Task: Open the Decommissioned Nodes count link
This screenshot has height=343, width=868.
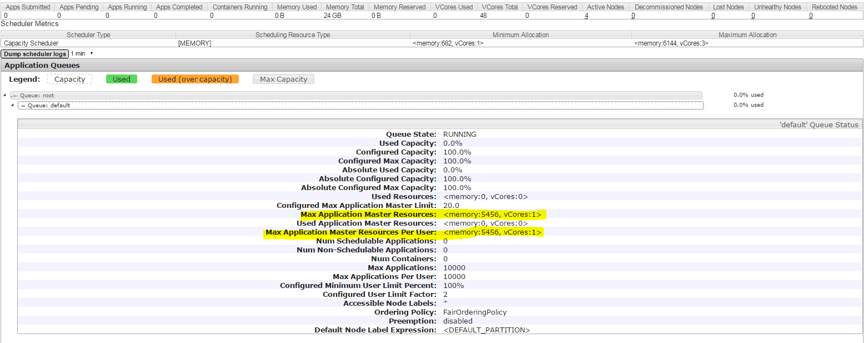Action: tap(633, 15)
